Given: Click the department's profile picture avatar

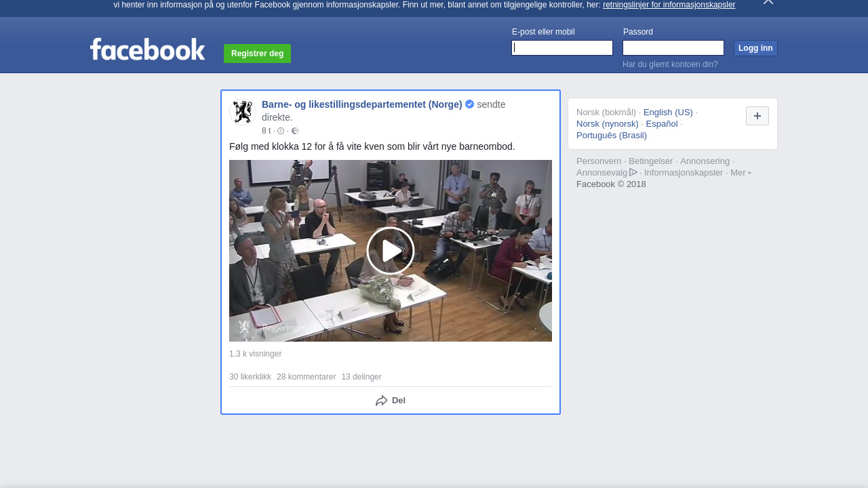Looking at the screenshot, I should click(x=243, y=112).
